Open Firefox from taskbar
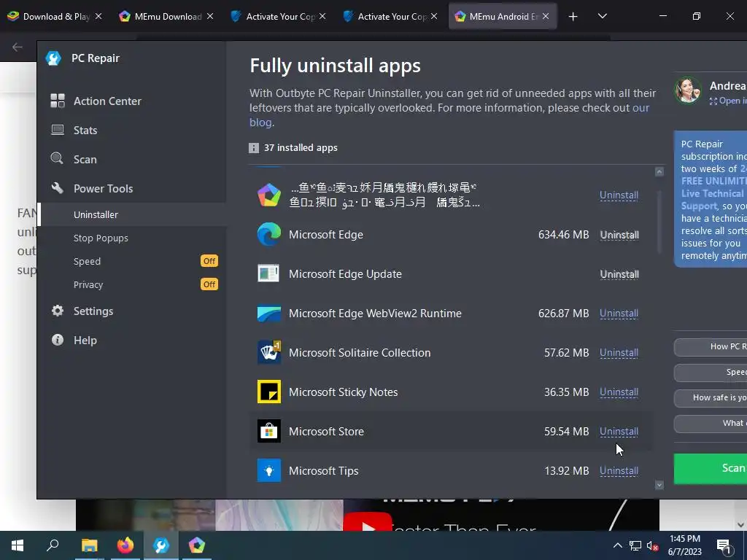 pos(125,545)
